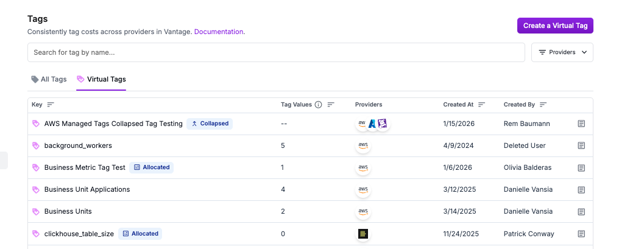Open details icon for background_workers row
The image size is (644, 249).
(581, 146)
